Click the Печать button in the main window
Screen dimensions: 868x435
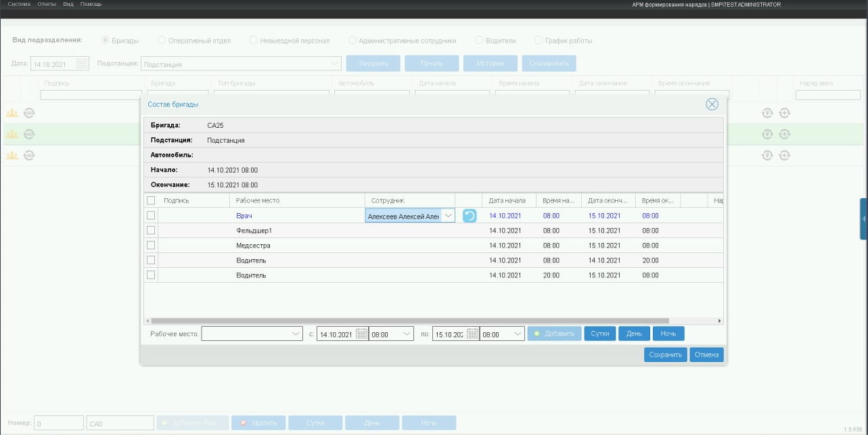tap(432, 64)
